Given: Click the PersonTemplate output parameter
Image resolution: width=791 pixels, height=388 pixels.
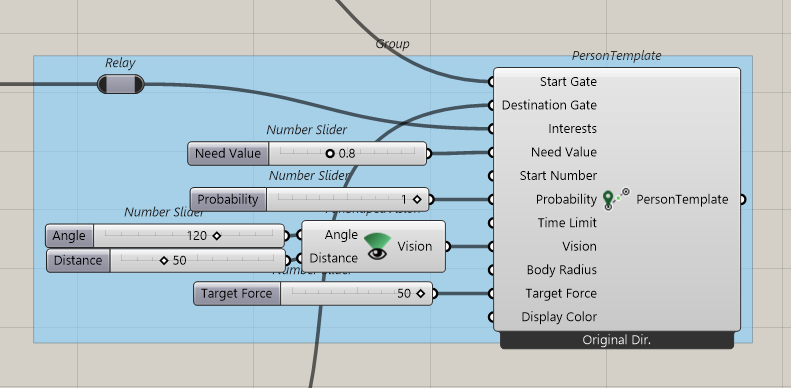Looking at the screenshot, I should coord(683,199).
